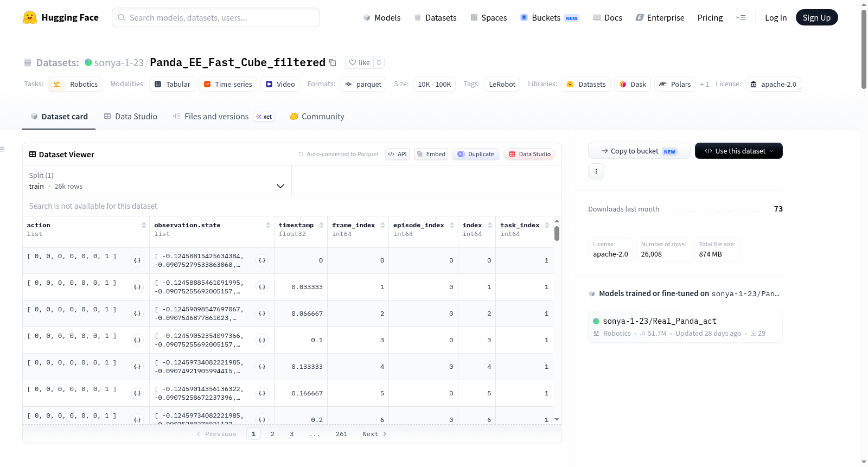Viewport: 868px width, 467px height.
Task: Click the Sign Up button
Action: pyautogui.click(x=816, y=17)
